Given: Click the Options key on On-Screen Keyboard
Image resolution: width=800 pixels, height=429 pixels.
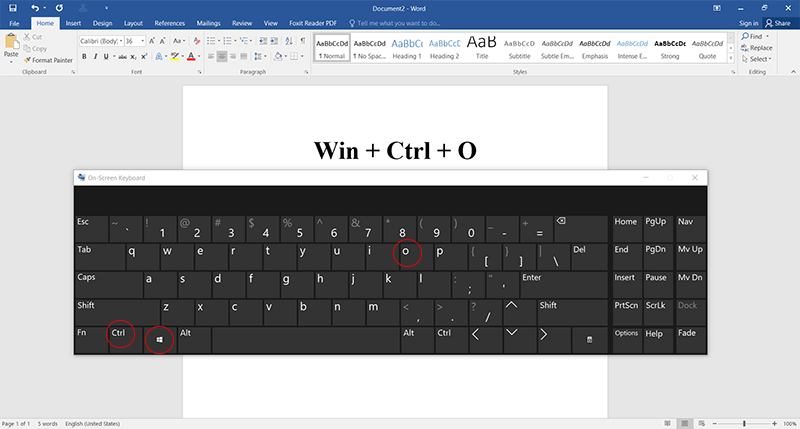Looking at the screenshot, I should [x=627, y=340].
